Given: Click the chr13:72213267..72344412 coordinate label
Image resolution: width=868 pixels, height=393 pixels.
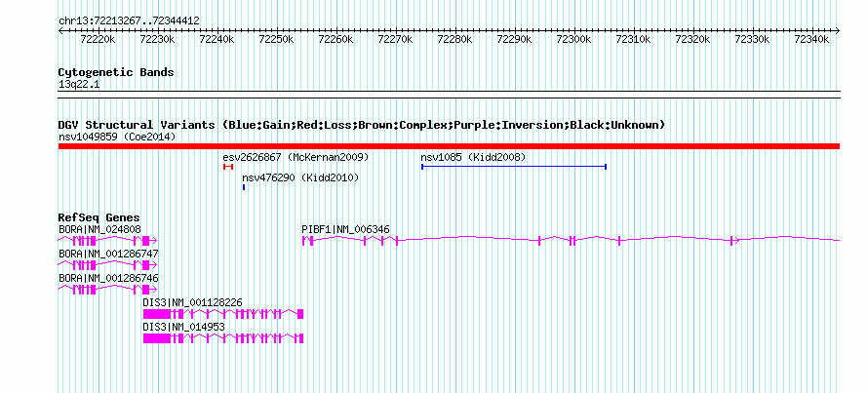Looking at the screenshot, I should pyautogui.click(x=129, y=21).
